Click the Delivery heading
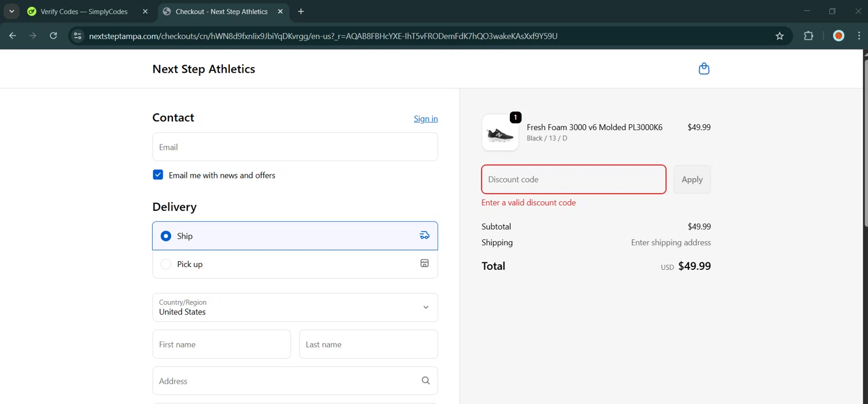This screenshot has width=868, height=404. tap(174, 206)
